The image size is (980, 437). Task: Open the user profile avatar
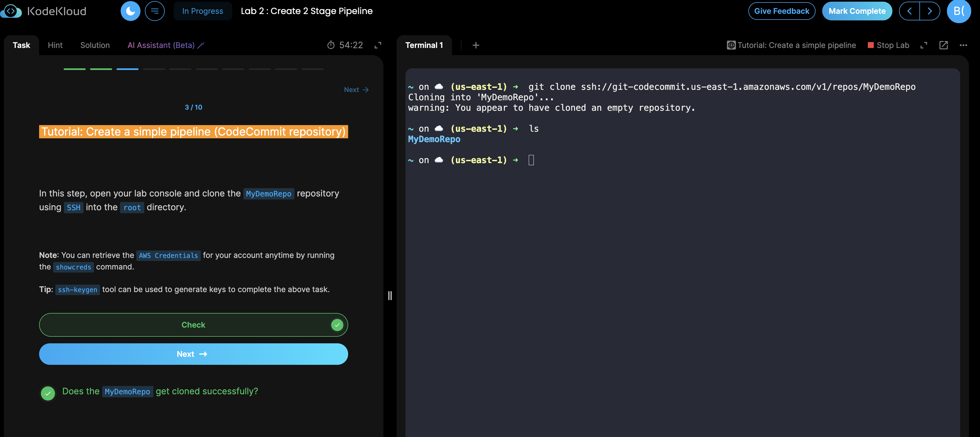click(x=959, y=11)
